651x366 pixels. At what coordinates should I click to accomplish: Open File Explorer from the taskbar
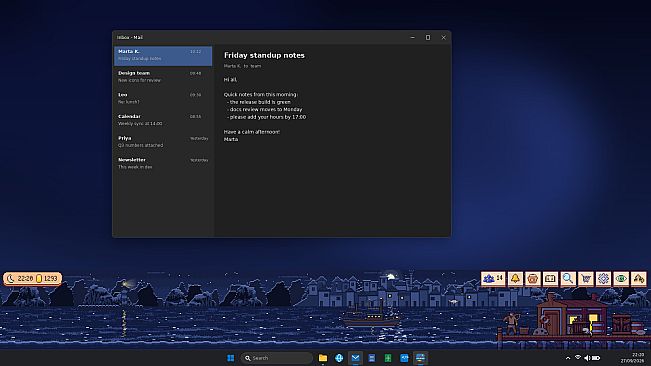coord(323,358)
